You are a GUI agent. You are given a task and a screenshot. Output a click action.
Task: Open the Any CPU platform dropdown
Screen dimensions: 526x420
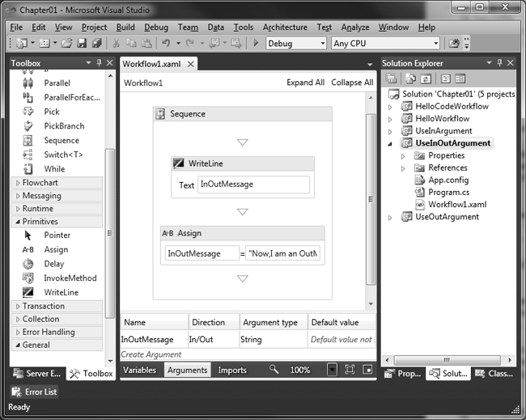pos(435,43)
